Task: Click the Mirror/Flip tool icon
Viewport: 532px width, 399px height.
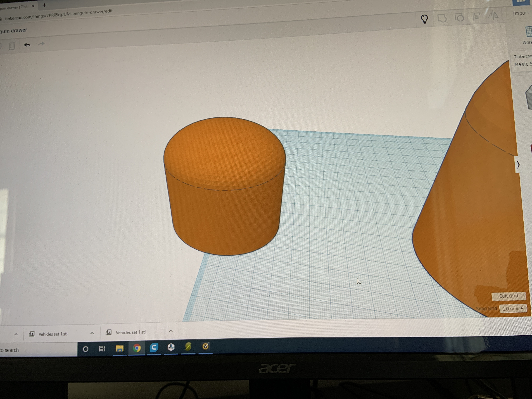Action: (493, 16)
